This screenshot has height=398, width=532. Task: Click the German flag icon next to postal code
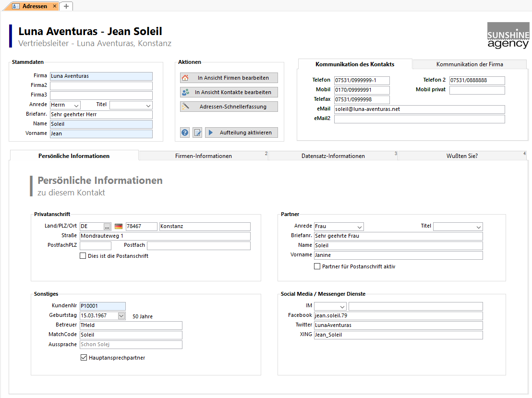pyautogui.click(x=119, y=227)
